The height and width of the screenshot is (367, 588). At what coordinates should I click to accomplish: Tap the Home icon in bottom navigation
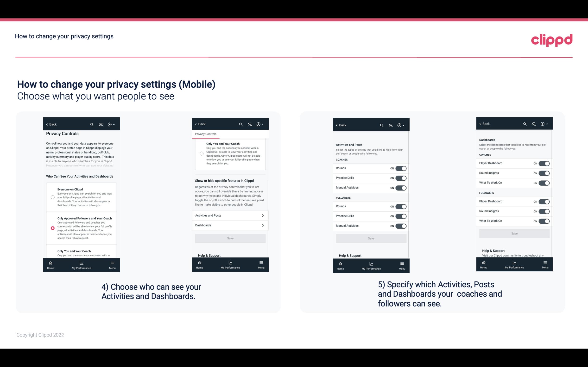click(50, 263)
